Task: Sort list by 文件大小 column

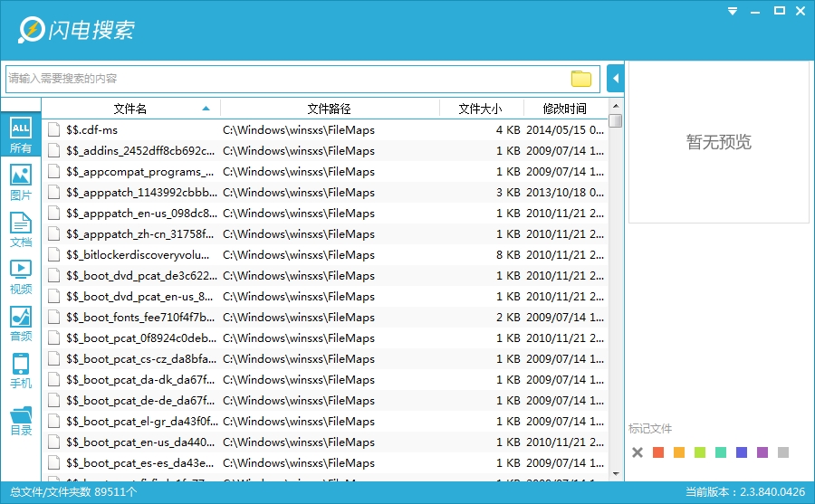Action: (x=479, y=109)
